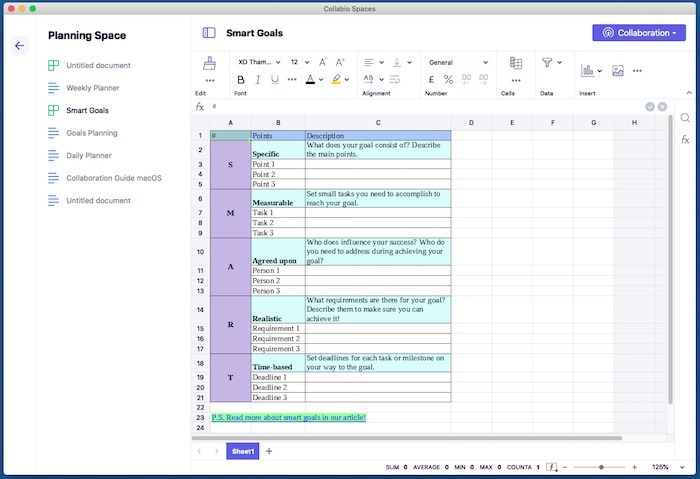Open the Collaboration menu button
Screen dimensions: 700x479
[639, 33]
